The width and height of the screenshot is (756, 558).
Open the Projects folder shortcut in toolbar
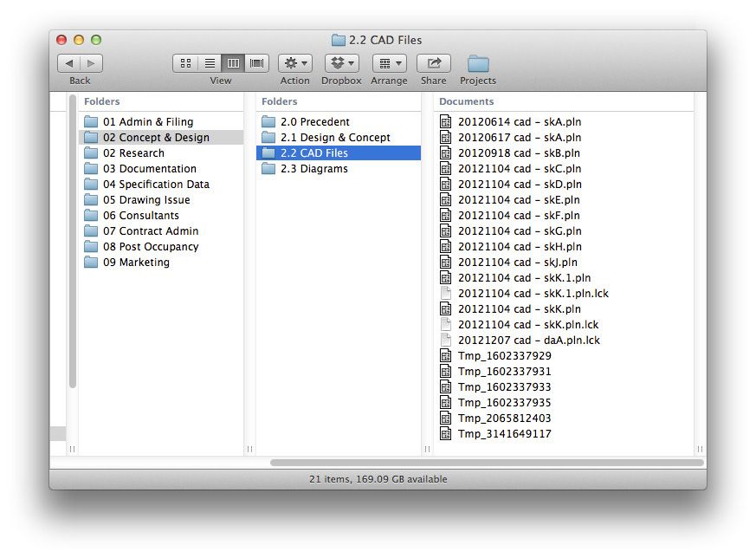click(x=478, y=63)
